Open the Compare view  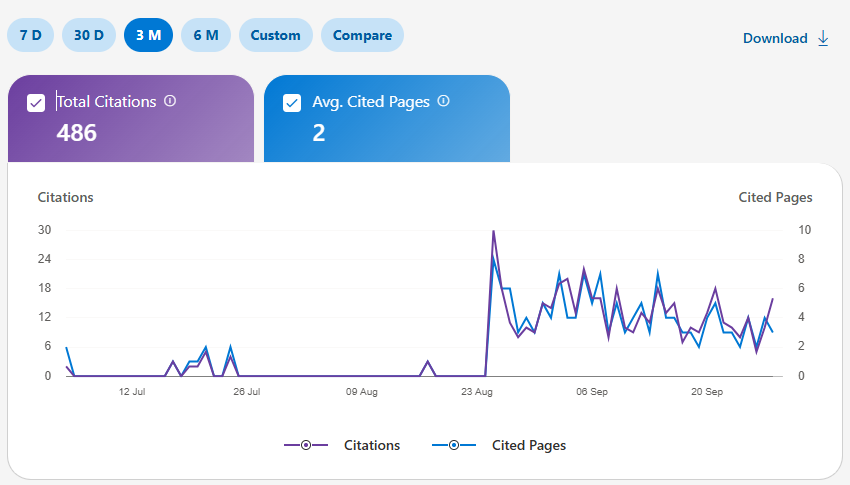pyautogui.click(x=362, y=35)
